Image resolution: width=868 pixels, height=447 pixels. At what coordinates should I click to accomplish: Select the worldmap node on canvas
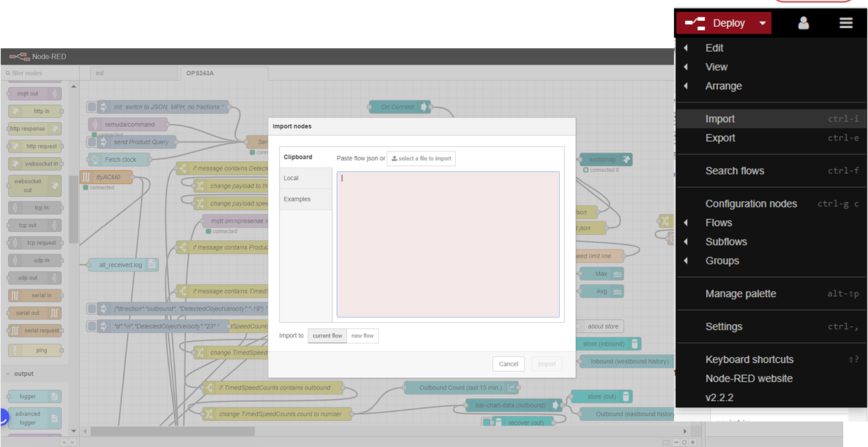pos(606,160)
